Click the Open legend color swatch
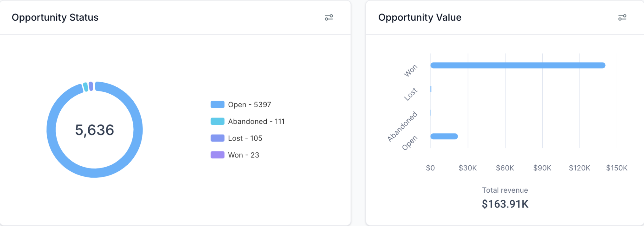Viewport: 644px width, 226px height. [x=217, y=104]
